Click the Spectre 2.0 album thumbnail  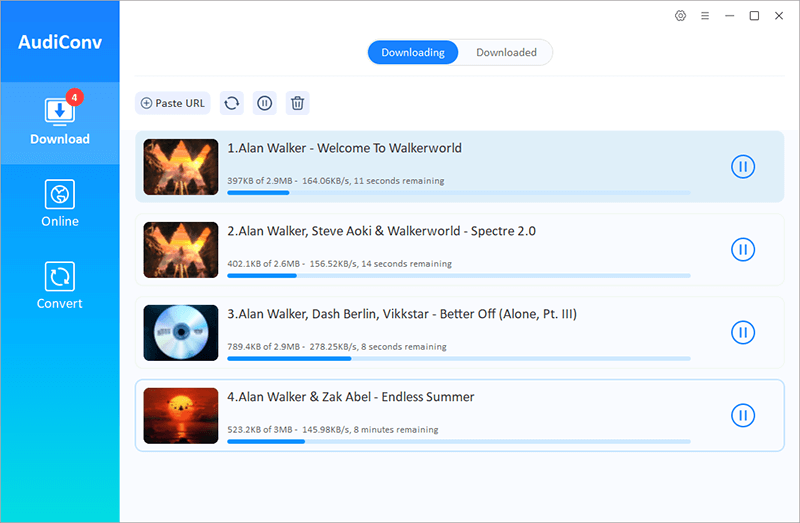pos(181,250)
